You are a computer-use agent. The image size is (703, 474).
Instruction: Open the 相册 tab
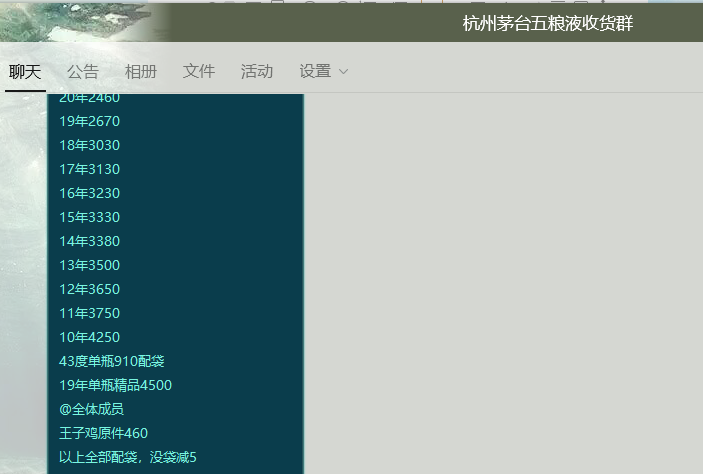click(x=141, y=72)
